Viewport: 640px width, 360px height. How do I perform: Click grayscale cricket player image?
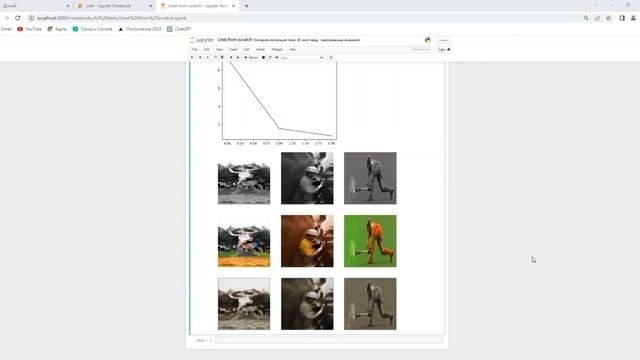point(370,178)
